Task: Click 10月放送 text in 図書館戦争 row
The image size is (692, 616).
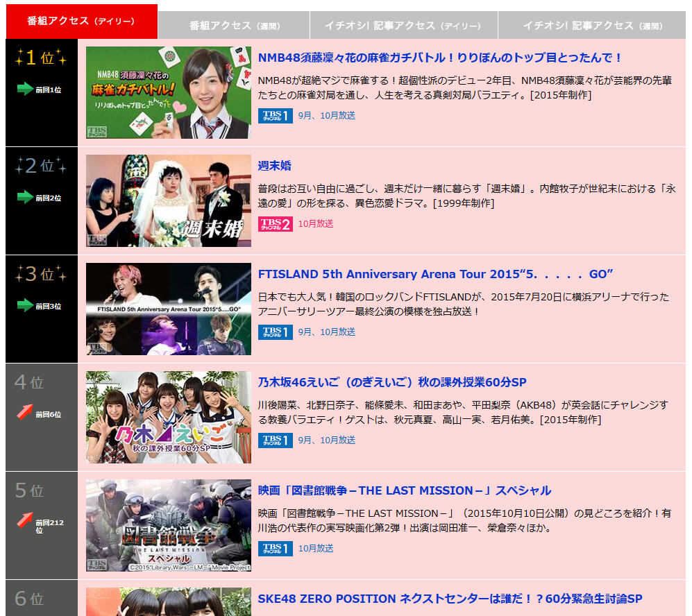Action: click(316, 549)
